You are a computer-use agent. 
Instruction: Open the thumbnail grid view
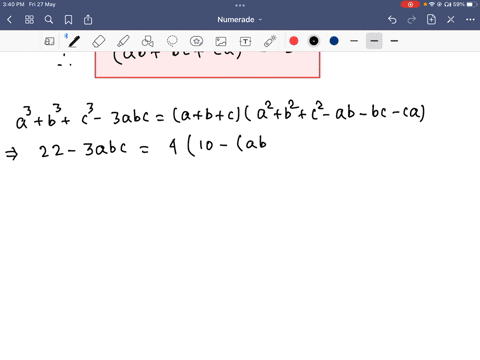coord(29,20)
